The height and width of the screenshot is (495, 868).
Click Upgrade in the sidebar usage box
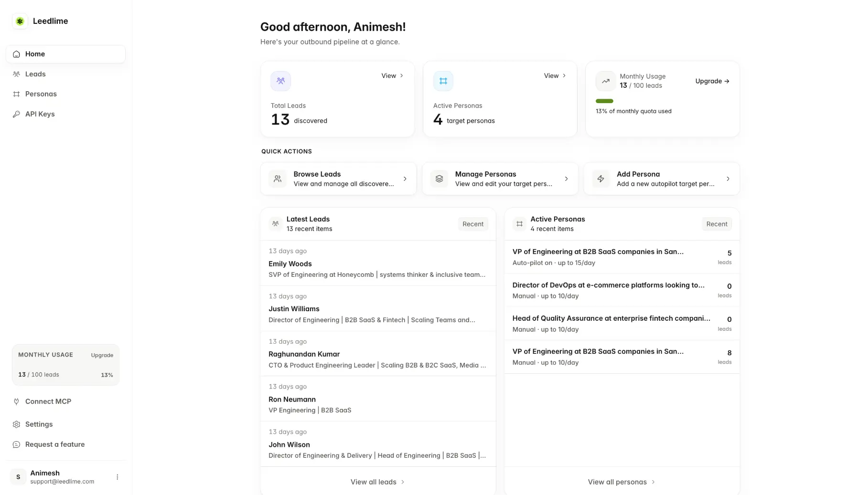(102, 355)
